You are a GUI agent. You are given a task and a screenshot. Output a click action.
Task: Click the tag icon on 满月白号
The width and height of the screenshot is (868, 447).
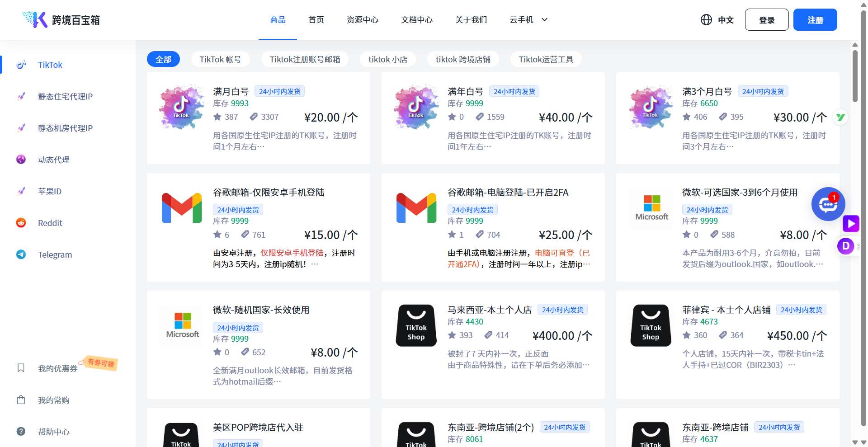pos(254,117)
